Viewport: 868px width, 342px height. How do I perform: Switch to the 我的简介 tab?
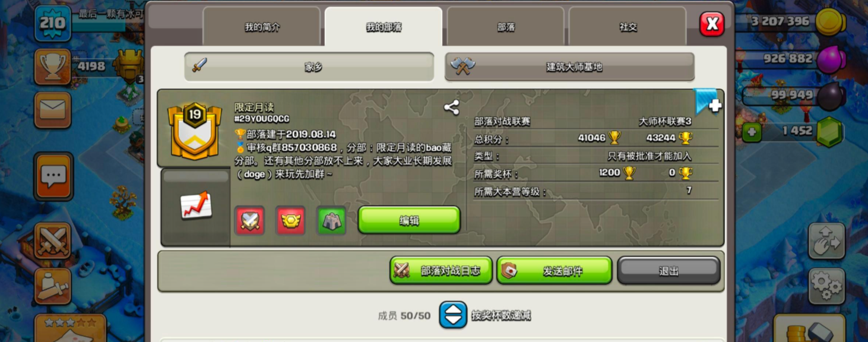point(262,27)
